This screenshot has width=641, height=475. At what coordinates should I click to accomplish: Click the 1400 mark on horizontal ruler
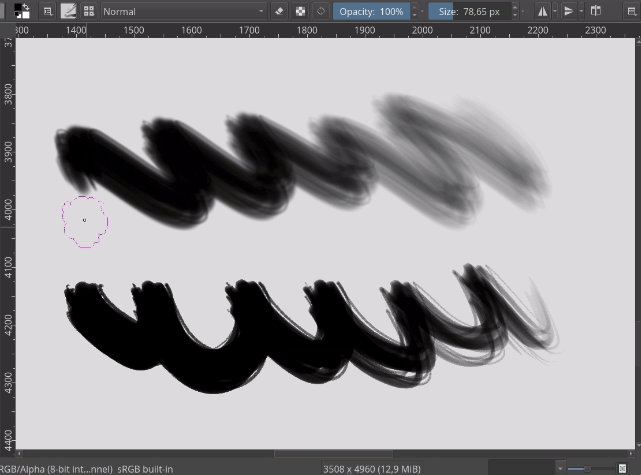coord(76,30)
